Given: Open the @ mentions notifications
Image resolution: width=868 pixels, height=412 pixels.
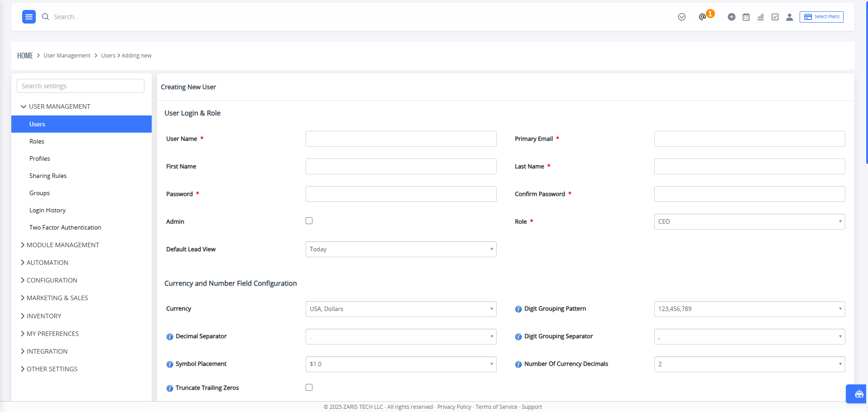Looking at the screenshot, I should [x=702, y=17].
